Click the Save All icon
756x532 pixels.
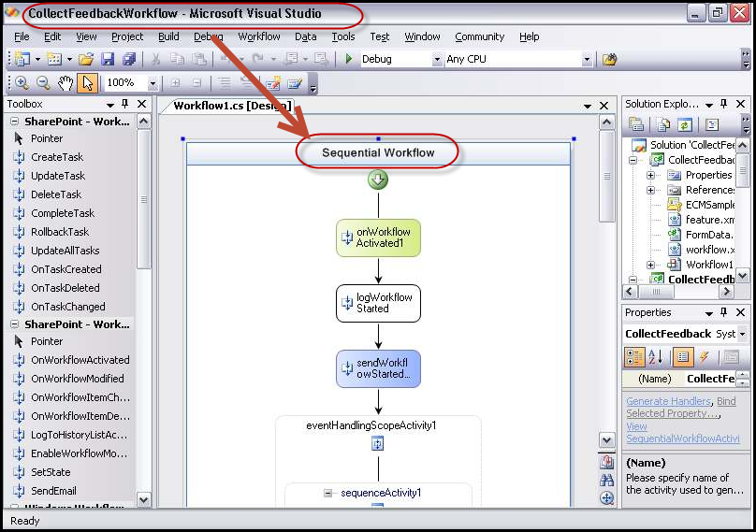pyautogui.click(x=128, y=59)
